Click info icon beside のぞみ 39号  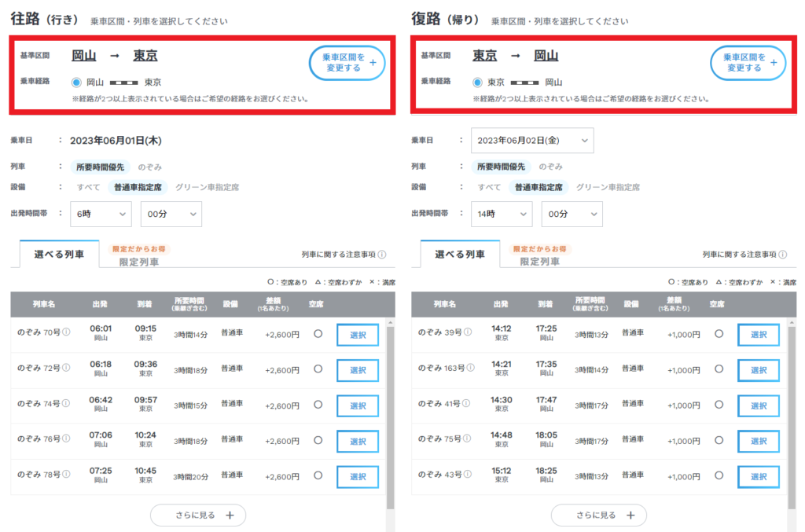pos(467,332)
